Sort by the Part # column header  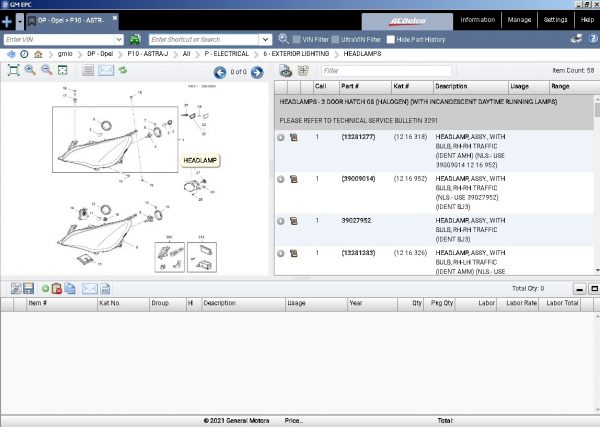pyautogui.click(x=365, y=87)
